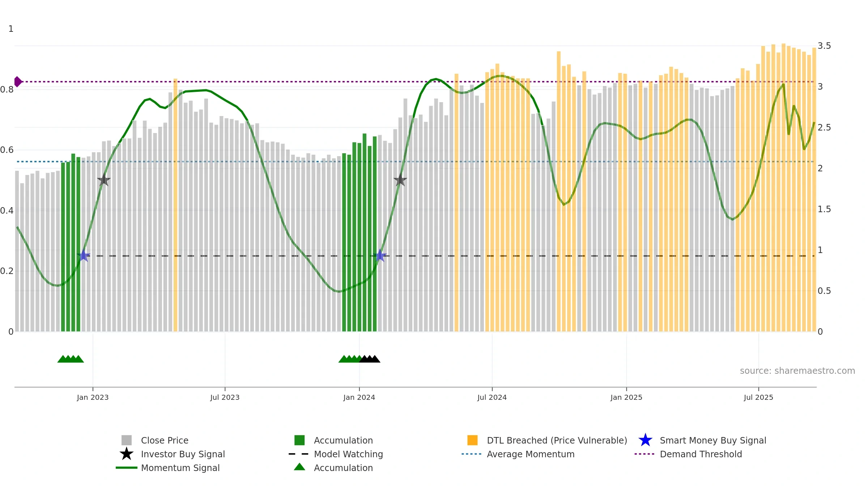
Task: Click the green triangles before Jan 2023
Action: pyautogui.click(x=71, y=359)
